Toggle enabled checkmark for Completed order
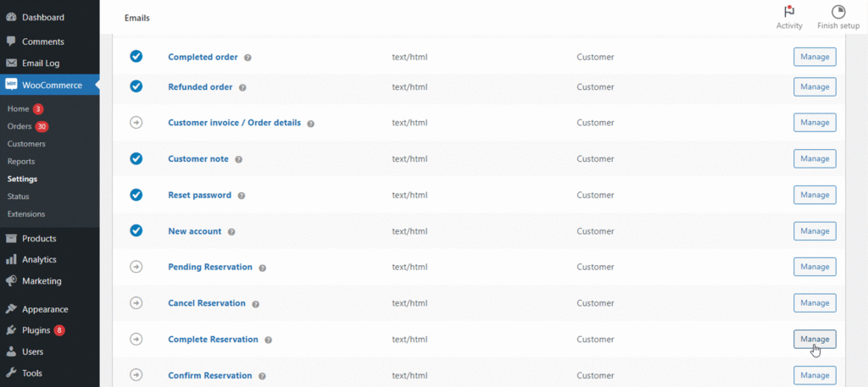The height and width of the screenshot is (387, 868). tap(136, 57)
